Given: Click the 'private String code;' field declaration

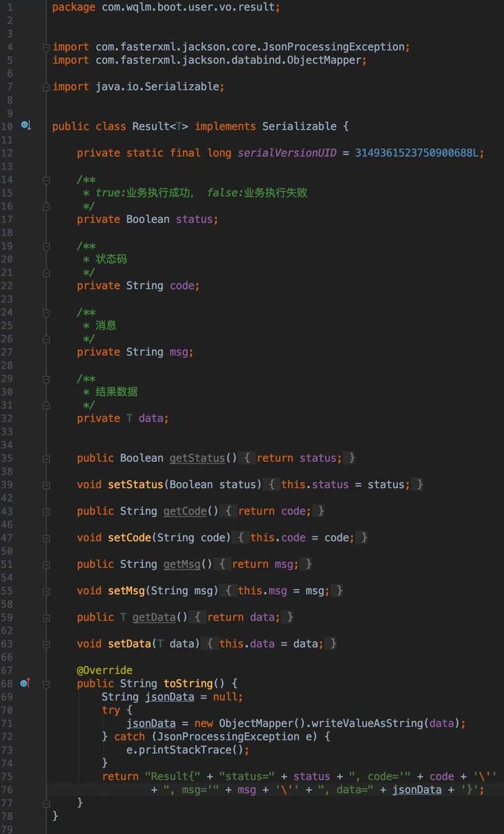Looking at the screenshot, I should pos(138,285).
